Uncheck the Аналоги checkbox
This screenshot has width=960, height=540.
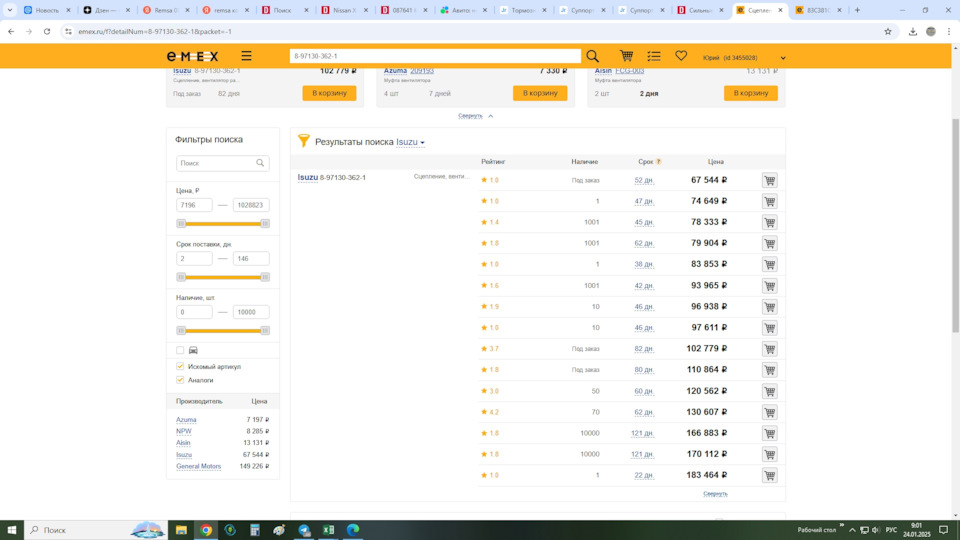(180, 380)
